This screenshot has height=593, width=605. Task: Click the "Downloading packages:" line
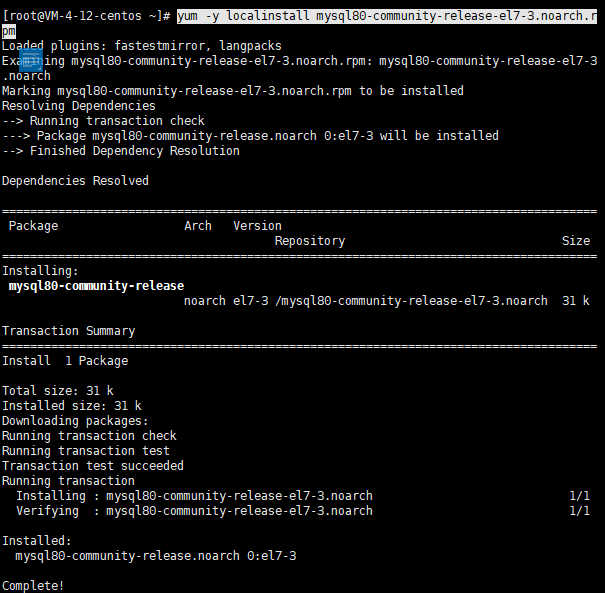75,421
